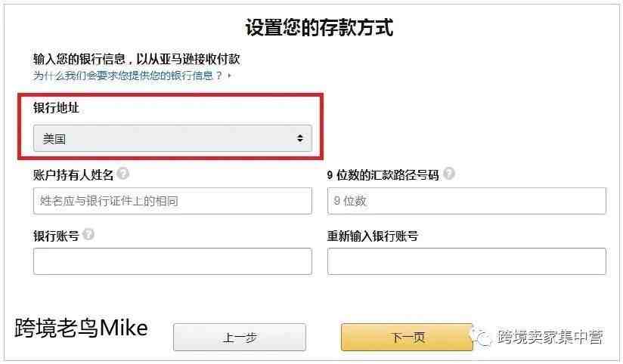Viewport: 623px width, 364px height.
Task: Open the 为什么我们会要求您提供您的银行信息 link
Action: coord(128,76)
